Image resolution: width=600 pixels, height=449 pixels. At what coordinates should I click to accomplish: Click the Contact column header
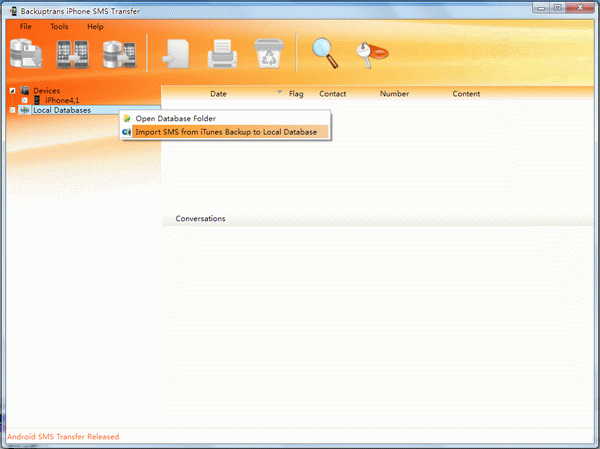pyautogui.click(x=333, y=94)
